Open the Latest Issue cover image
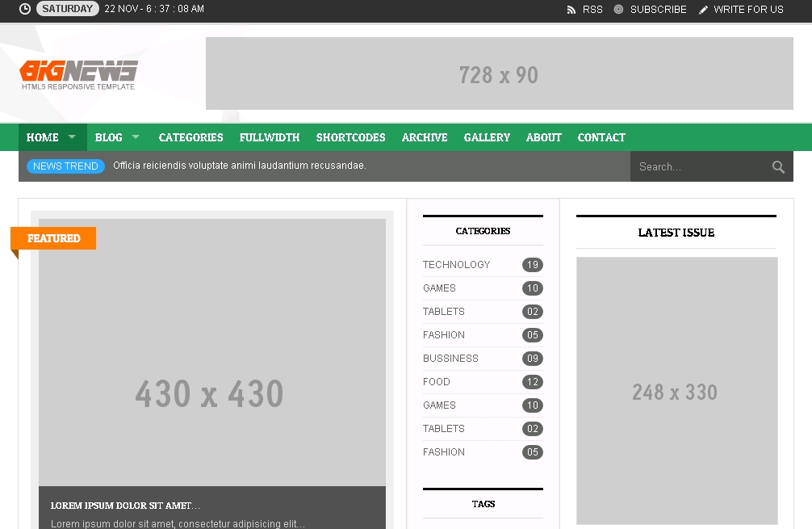This screenshot has width=812, height=529. click(676, 391)
